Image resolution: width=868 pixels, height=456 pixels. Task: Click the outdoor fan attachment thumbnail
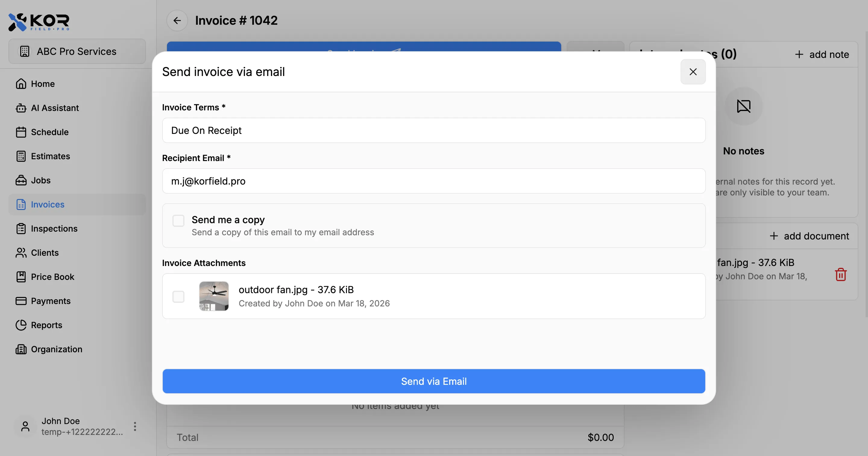click(214, 296)
